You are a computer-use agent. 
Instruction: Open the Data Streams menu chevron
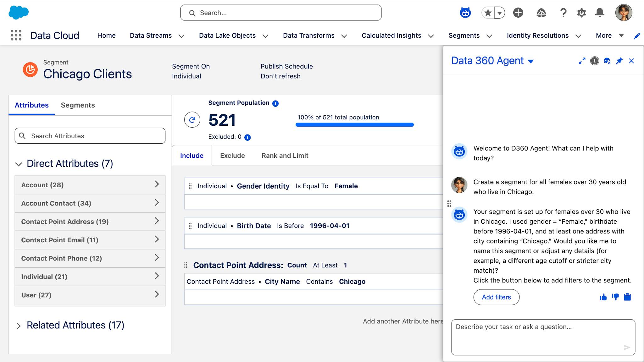[181, 36]
